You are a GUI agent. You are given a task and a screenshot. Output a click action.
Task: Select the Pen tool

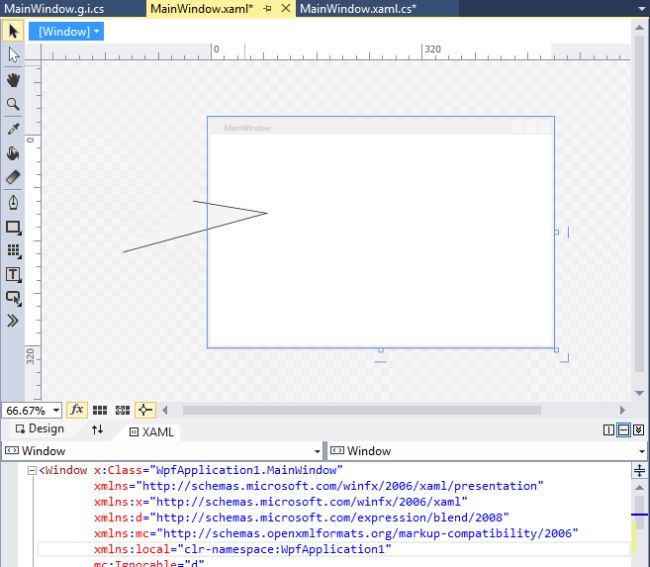point(13,203)
